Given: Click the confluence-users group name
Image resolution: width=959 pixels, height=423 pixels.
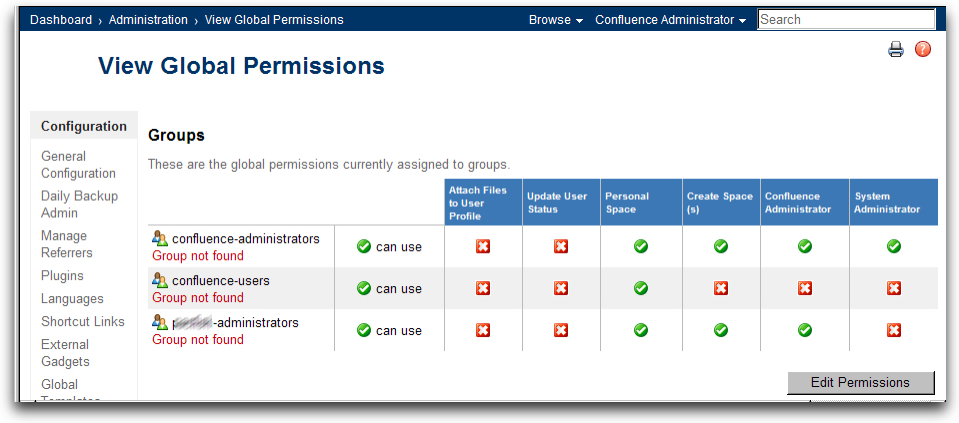Looking at the screenshot, I should click(221, 281).
